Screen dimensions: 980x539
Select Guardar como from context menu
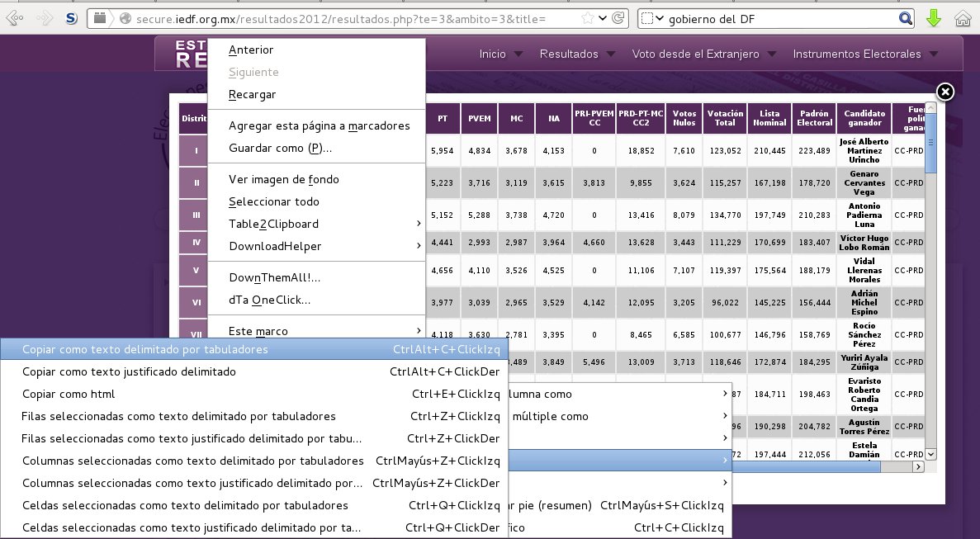[280, 149]
